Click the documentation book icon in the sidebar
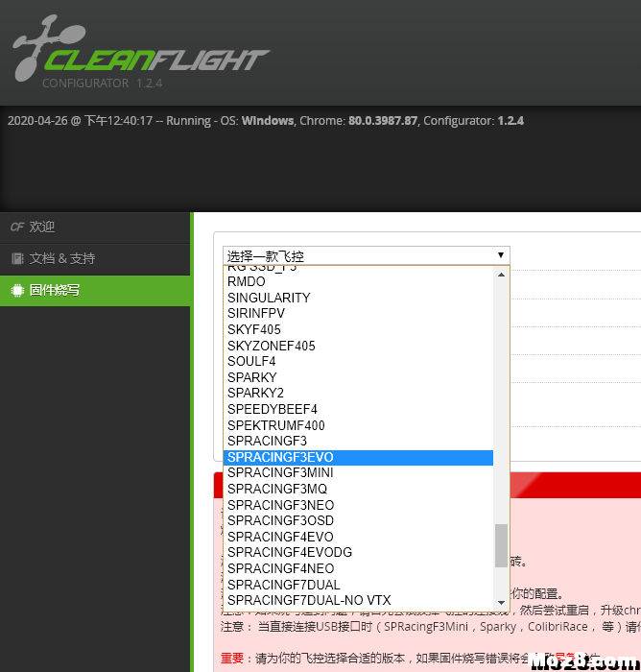 [17, 259]
